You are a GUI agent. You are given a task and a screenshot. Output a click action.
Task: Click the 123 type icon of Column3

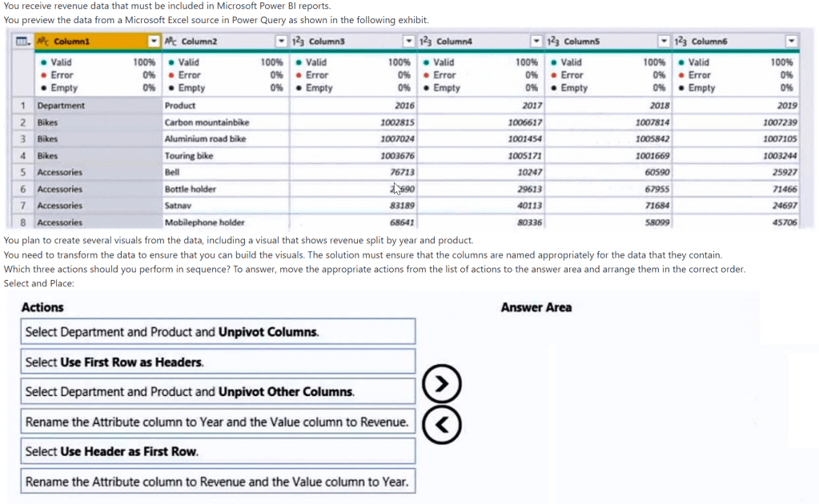(298, 41)
